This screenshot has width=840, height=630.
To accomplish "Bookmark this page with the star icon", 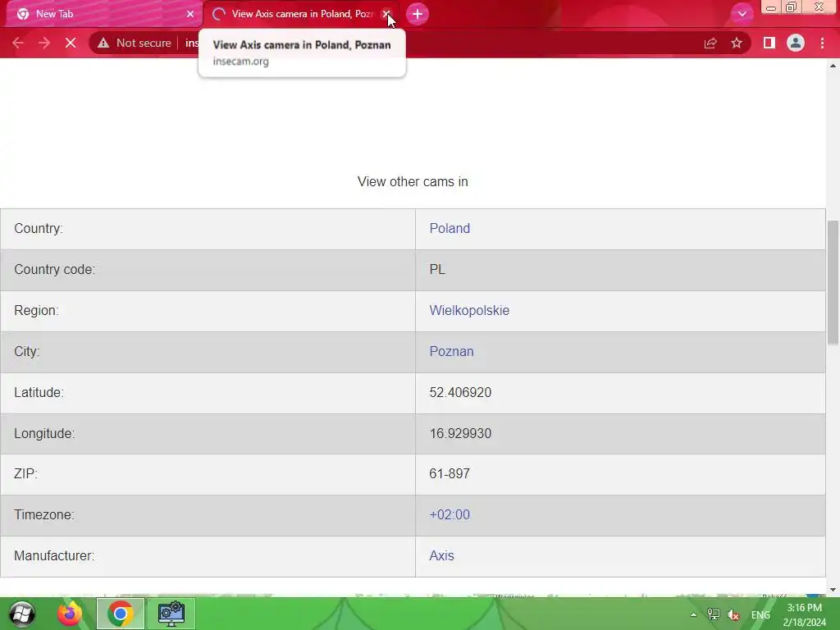I will pos(737,43).
